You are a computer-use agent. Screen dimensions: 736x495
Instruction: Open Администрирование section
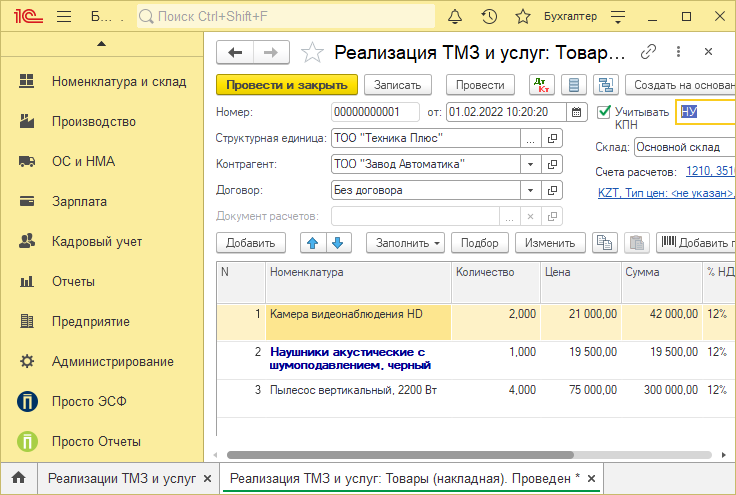(x=103, y=362)
